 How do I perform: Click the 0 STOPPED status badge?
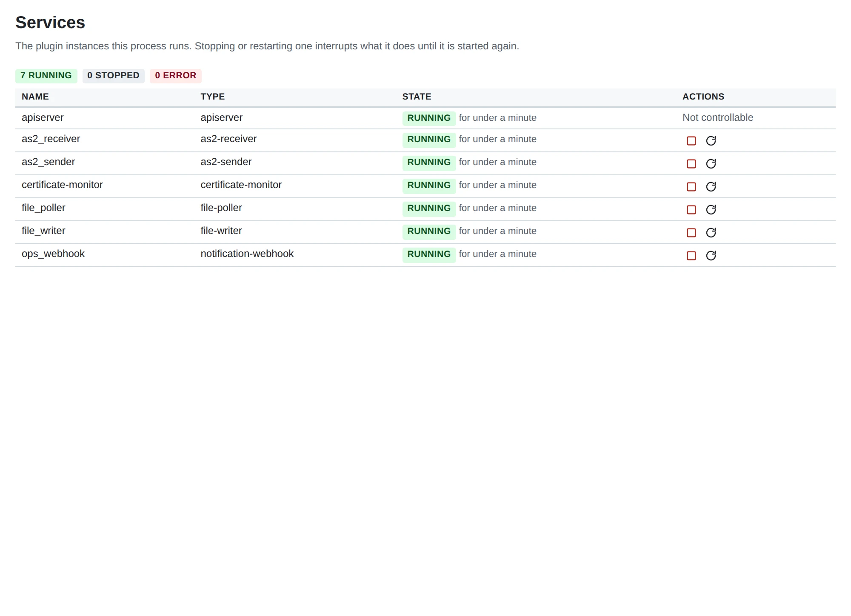point(113,76)
